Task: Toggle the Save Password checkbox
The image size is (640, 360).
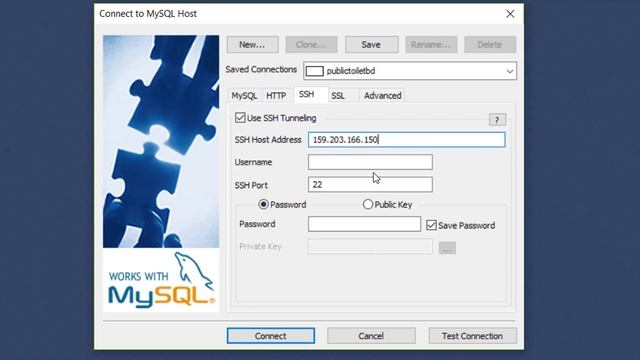Action: coord(431,225)
